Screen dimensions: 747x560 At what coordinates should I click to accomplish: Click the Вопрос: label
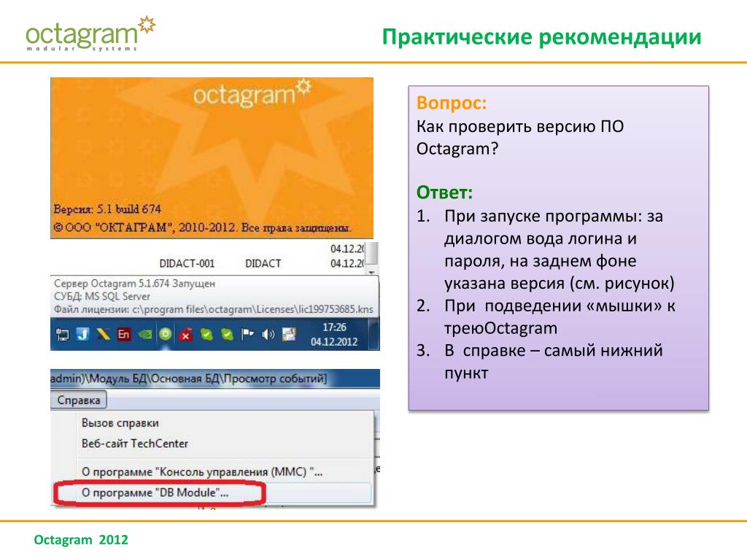pyautogui.click(x=452, y=103)
